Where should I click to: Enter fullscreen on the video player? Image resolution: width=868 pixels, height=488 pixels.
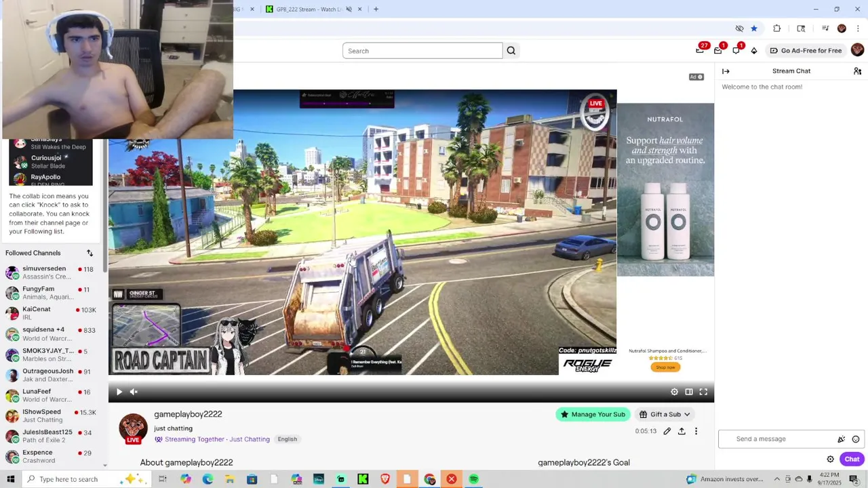[703, 392]
